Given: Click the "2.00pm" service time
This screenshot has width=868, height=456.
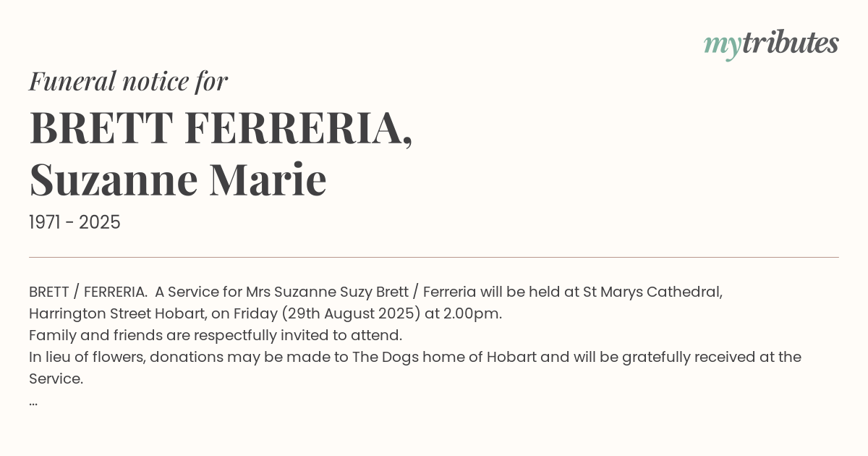Looking at the screenshot, I should [475, 313].
